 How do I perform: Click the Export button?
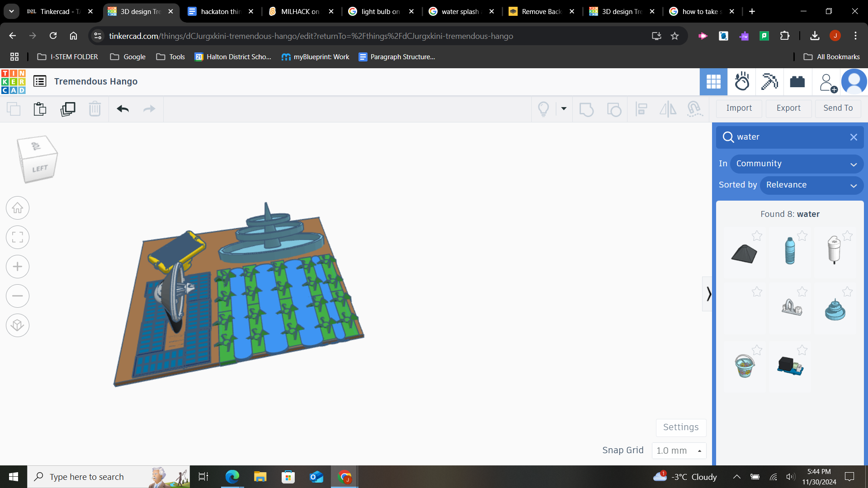click(x=788, y=108)
